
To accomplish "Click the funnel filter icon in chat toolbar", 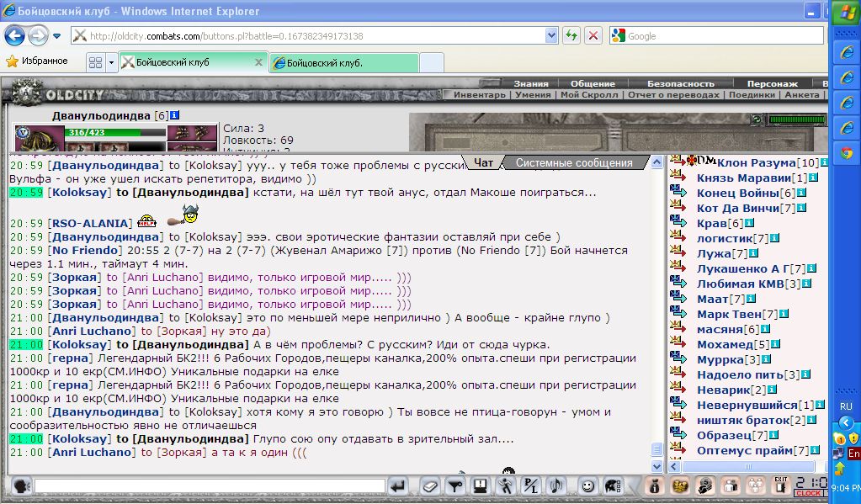I will (x=455, y=485).
